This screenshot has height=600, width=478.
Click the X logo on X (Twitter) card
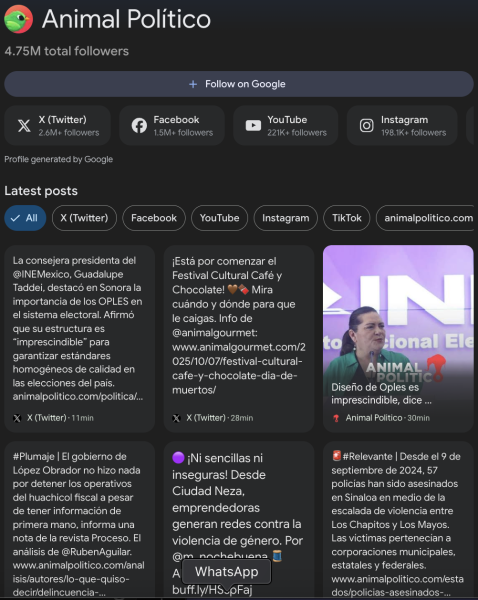(24, 126)
